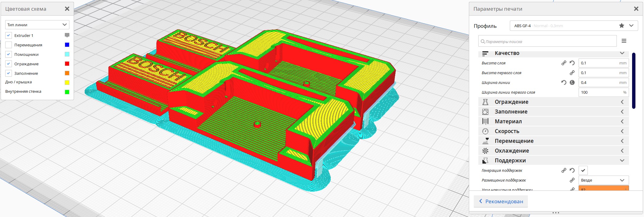Image resolution: width=644 pixels, height=217 pixels.
Task: Click the Высота первого слоя value field
Action: click(x=603, y=73)
